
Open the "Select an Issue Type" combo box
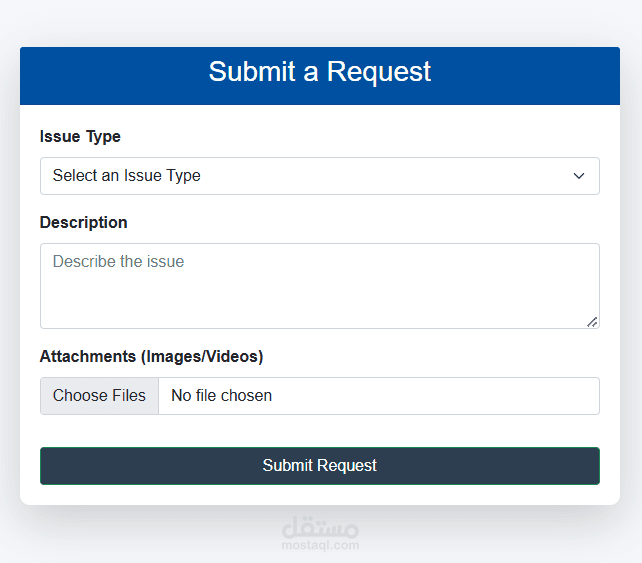320,176
